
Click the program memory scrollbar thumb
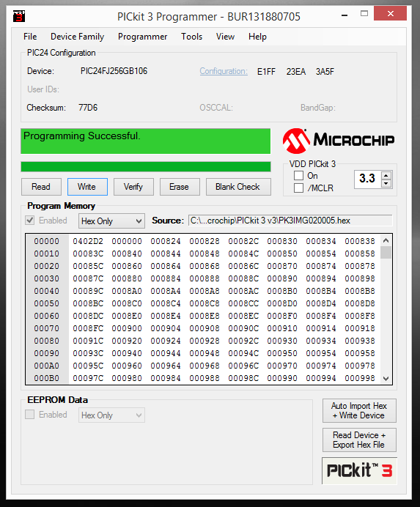coord(386,252)
